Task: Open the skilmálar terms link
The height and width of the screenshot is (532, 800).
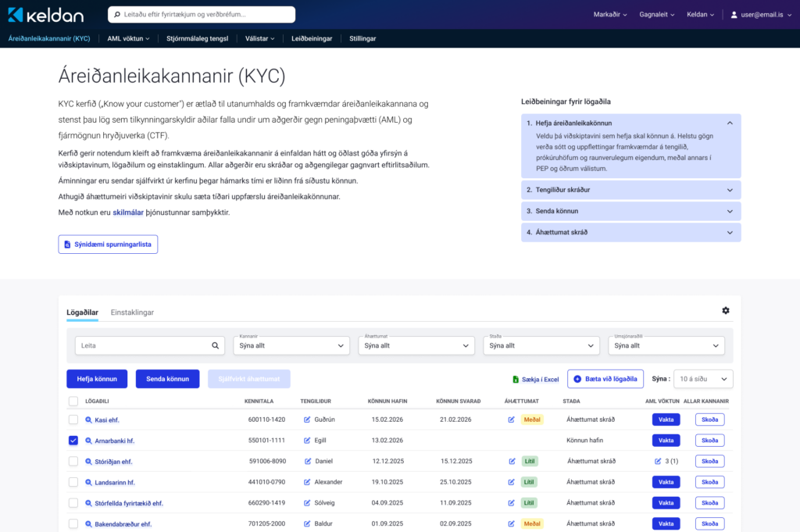Action: [129, 212]
